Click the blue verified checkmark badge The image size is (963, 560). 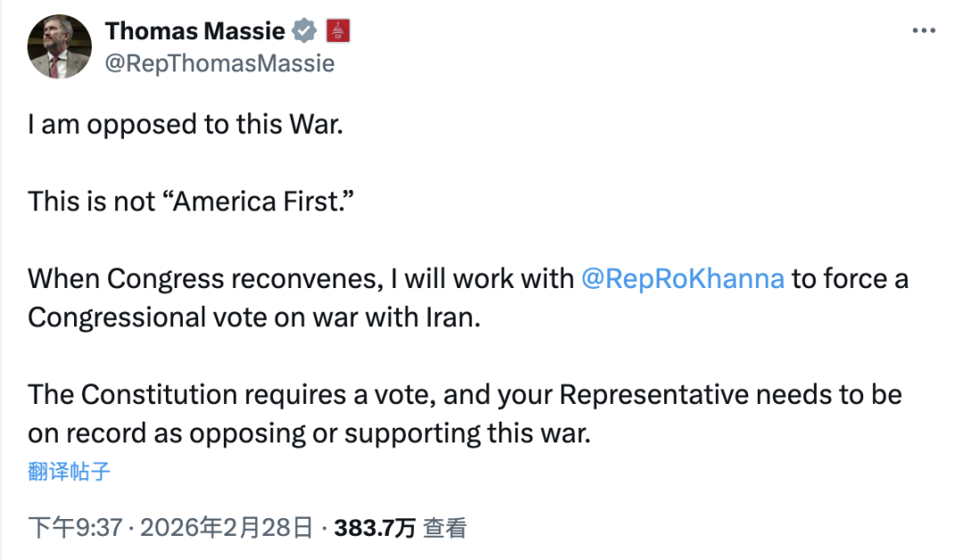pyautogui.click(x=305, y=31)
